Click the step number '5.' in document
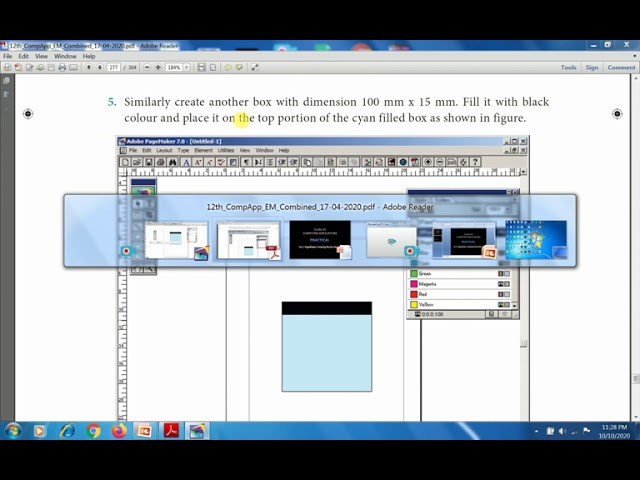Viewport: 640px width, 480px height. tap(112, 102)
